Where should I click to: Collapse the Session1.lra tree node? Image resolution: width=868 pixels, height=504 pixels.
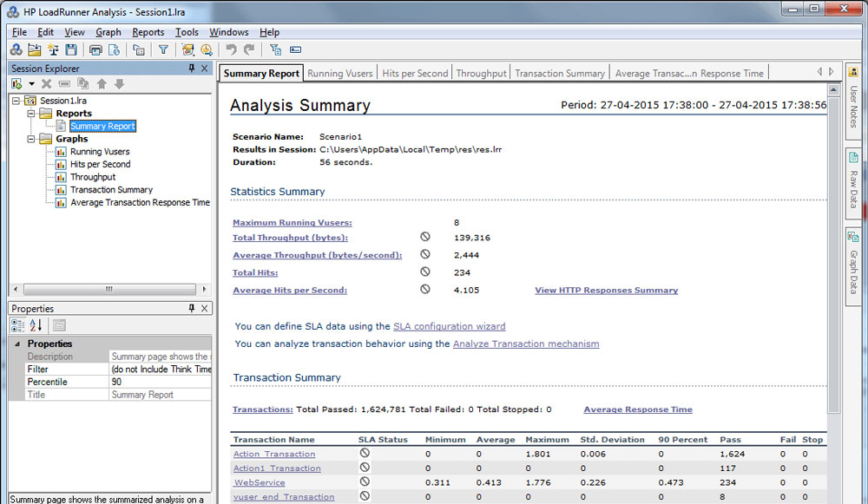16,101
